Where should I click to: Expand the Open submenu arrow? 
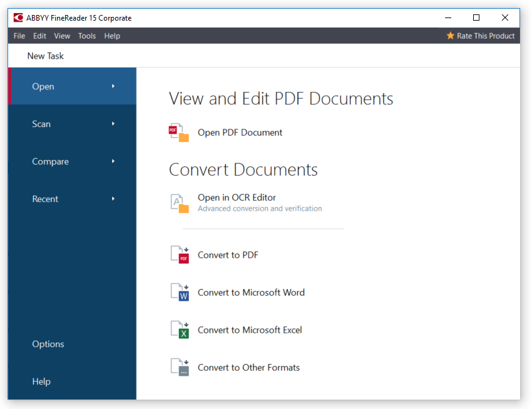click(113, 86)
